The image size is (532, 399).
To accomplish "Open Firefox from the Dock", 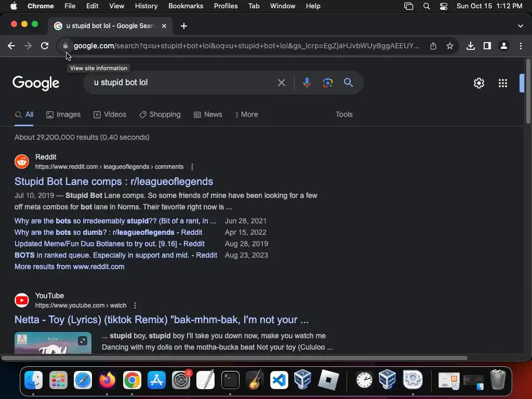I will point(107,380).
